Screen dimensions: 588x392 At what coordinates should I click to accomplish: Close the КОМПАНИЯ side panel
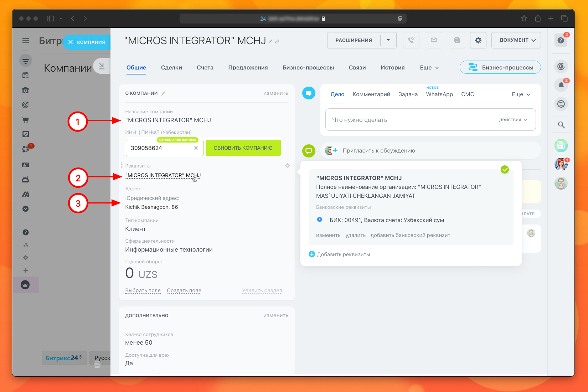71,42
